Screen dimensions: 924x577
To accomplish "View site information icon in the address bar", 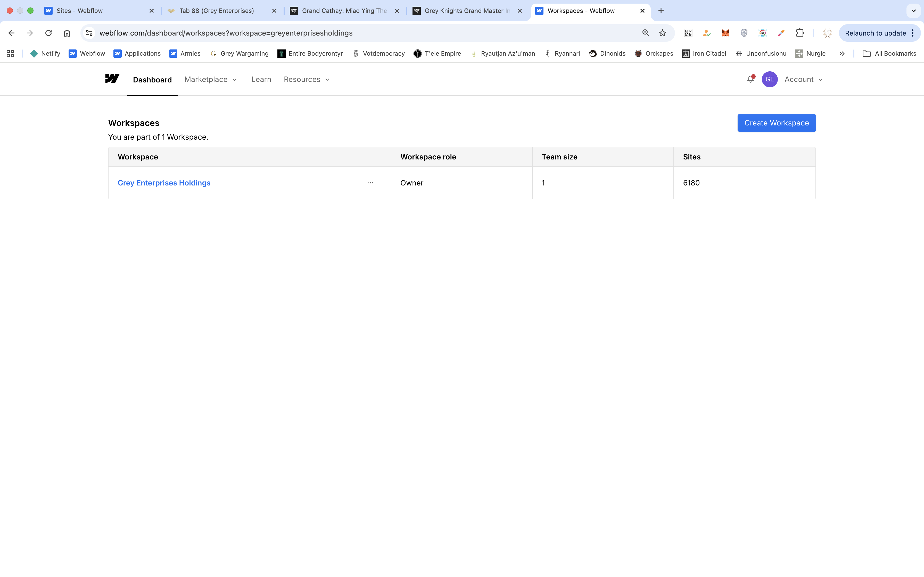I will (x=89, y=33).
